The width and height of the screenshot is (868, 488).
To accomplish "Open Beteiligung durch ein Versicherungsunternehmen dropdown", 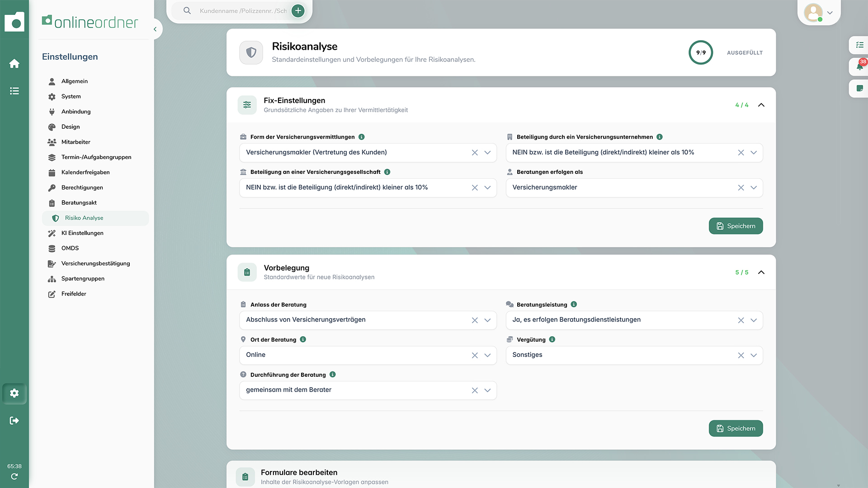I will click(754, 153).
